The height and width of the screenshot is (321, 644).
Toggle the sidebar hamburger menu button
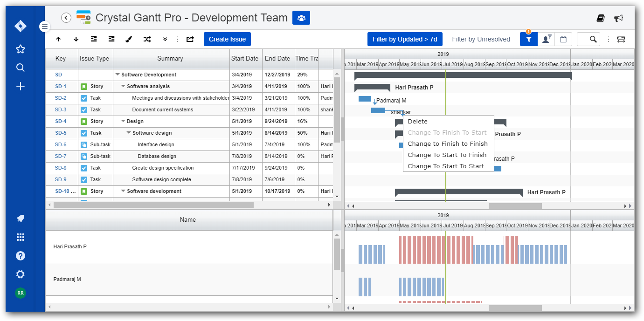click(x=45, y=27)
